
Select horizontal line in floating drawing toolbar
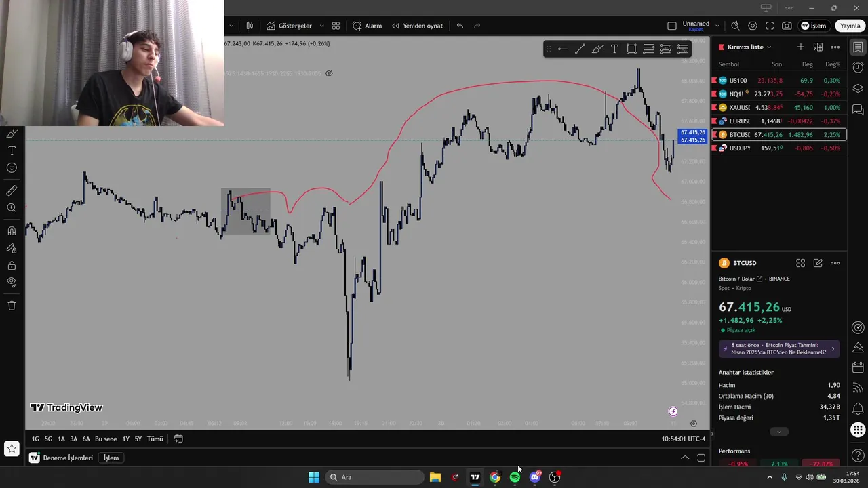563,49
